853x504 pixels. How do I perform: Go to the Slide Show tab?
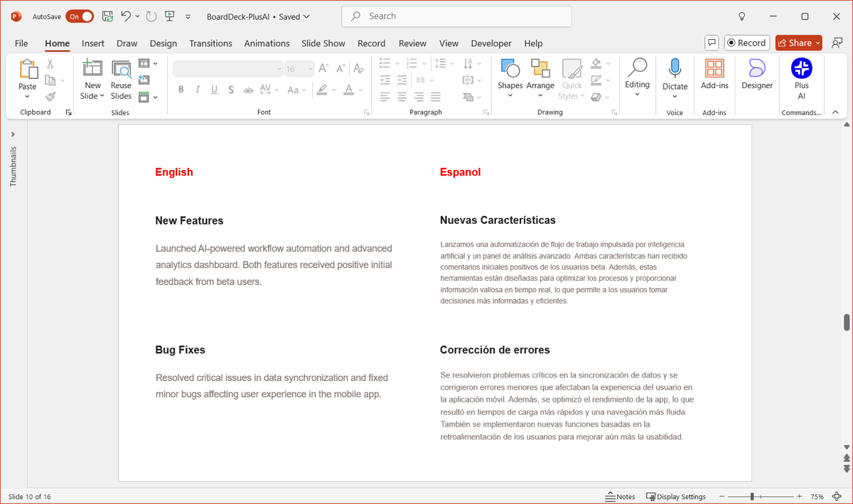323,43
